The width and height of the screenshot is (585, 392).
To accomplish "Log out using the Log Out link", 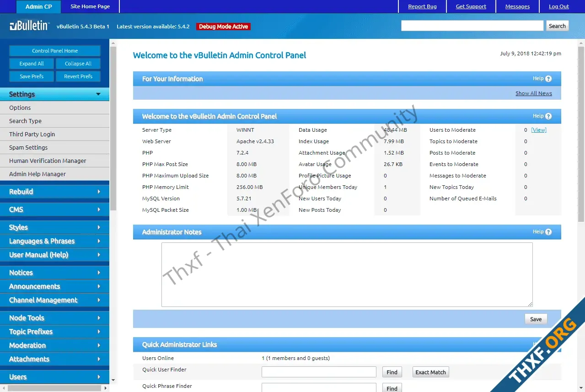I will [x=559, y=6].
